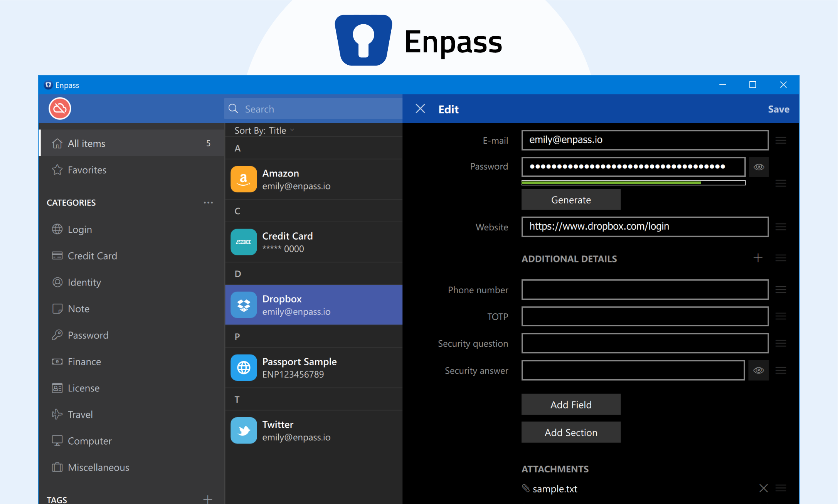Click the Generate password button
The width and height of the screenshot is (838, 504).
(x=571, y=200)
